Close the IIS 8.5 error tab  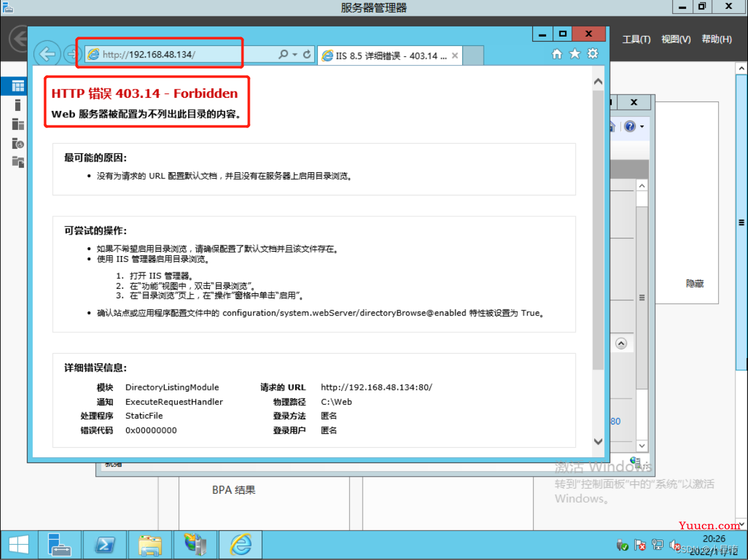pos(455,55)
